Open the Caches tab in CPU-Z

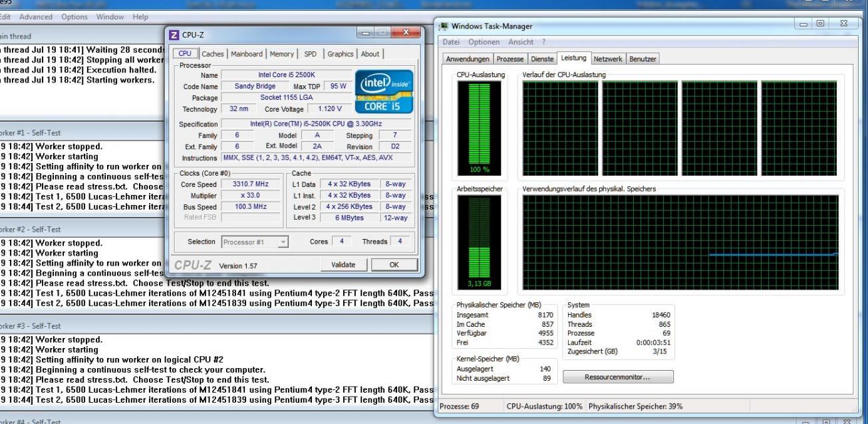click(213, 54)
